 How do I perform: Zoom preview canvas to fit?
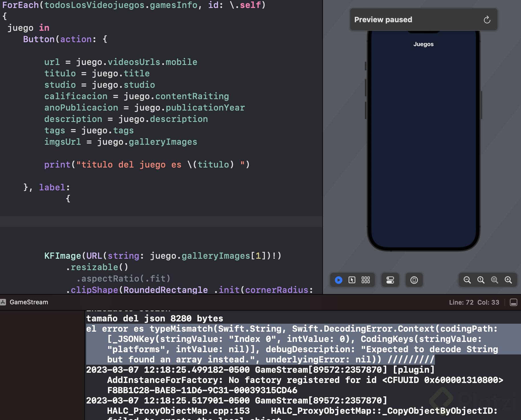point(494,280)
